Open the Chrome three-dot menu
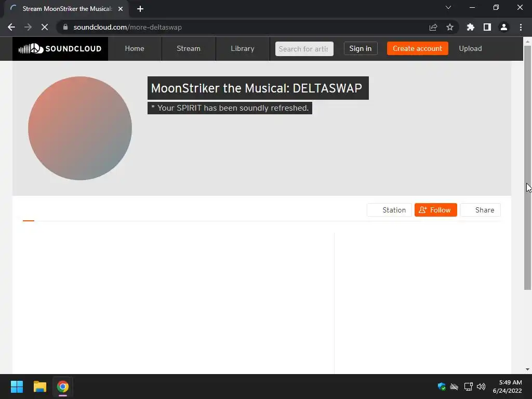 521,27
